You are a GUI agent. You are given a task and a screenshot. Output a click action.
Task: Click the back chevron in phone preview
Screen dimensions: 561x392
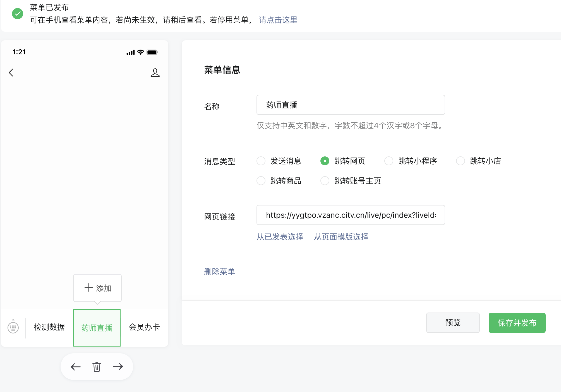[11, 72]
